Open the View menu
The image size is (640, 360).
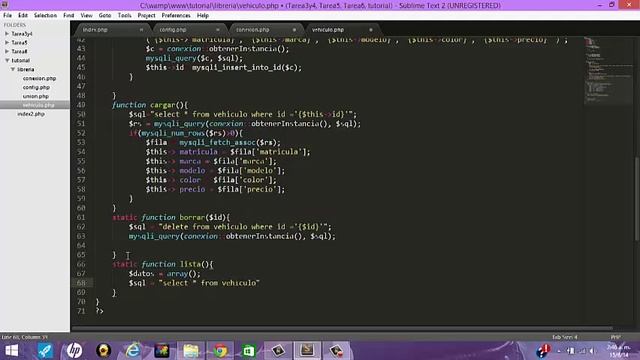click(87, 16)
